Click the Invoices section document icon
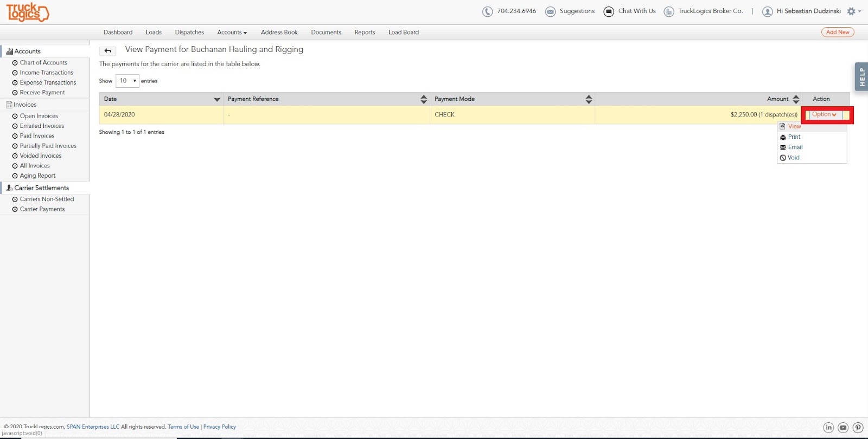This screenshot has width=868, height=439. (9, 105)
